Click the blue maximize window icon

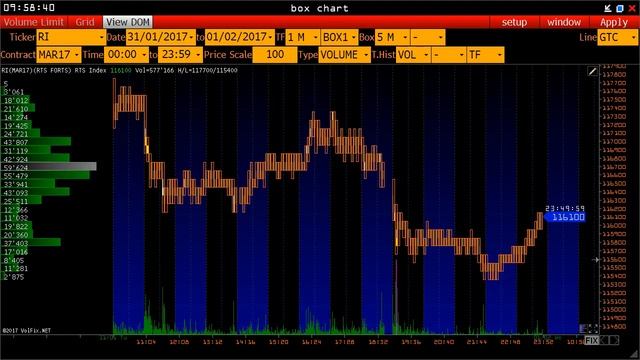tap(620, 8)
